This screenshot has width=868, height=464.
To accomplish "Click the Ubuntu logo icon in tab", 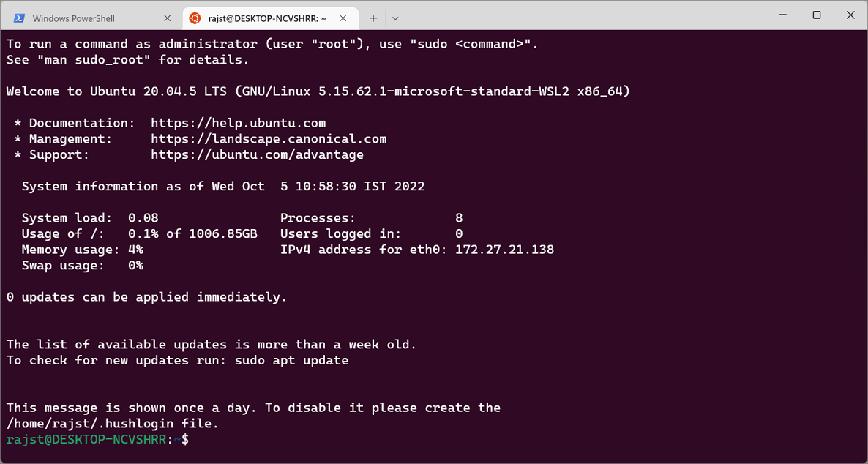I will coord(194,18).
